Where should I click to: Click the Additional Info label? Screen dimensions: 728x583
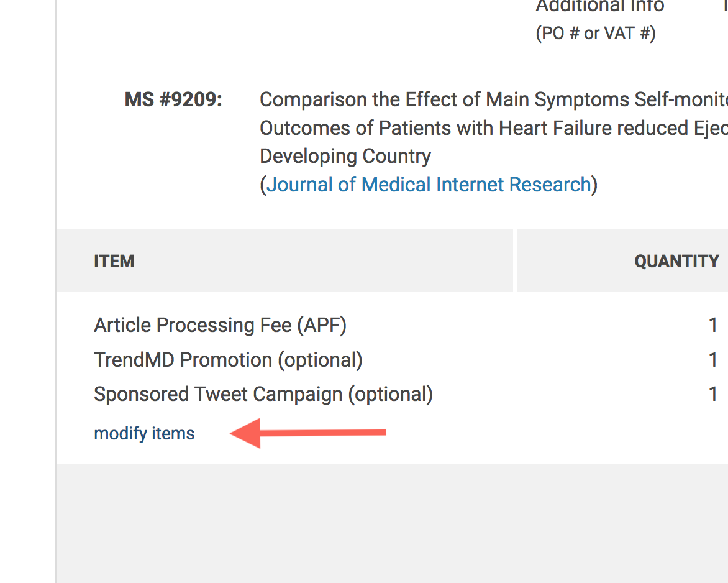click(x=600, y=7)
